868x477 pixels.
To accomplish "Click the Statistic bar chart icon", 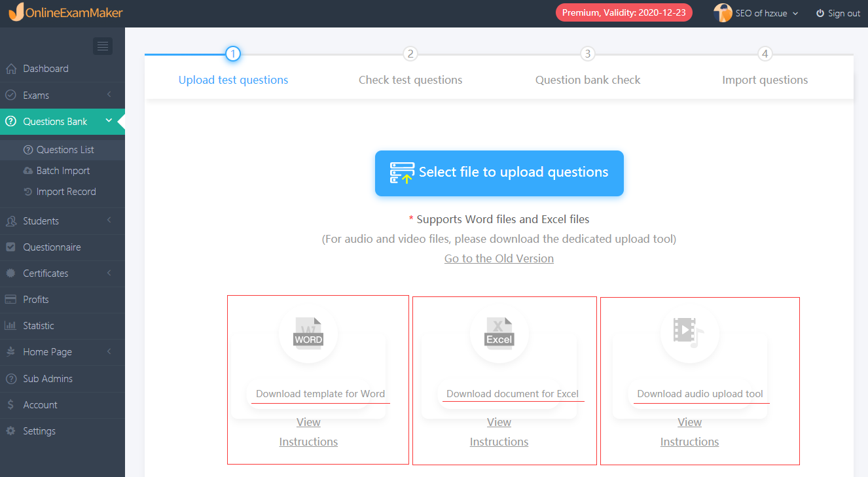I will [10, 326].
